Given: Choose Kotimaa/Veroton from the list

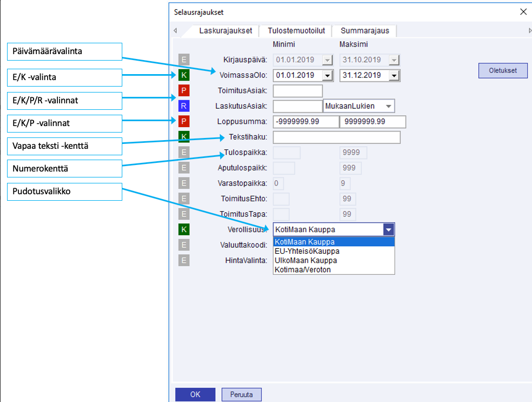Looking at the screenshot, I should click(334, 269).
